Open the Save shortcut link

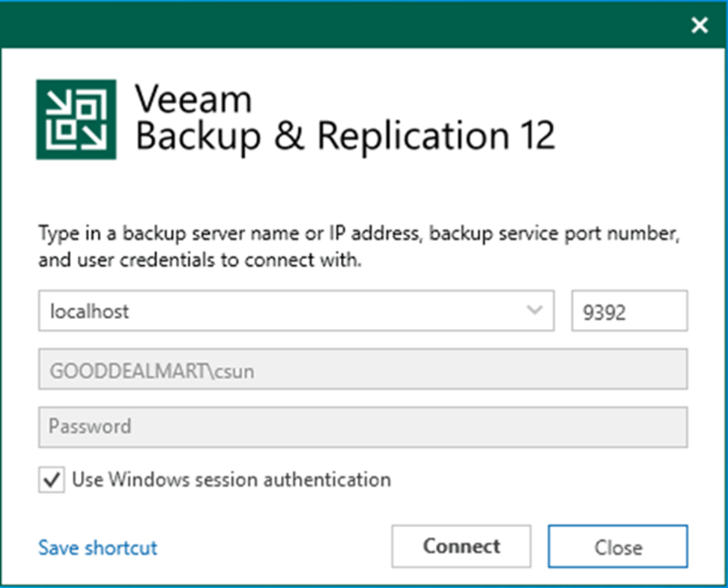[98, 548]
